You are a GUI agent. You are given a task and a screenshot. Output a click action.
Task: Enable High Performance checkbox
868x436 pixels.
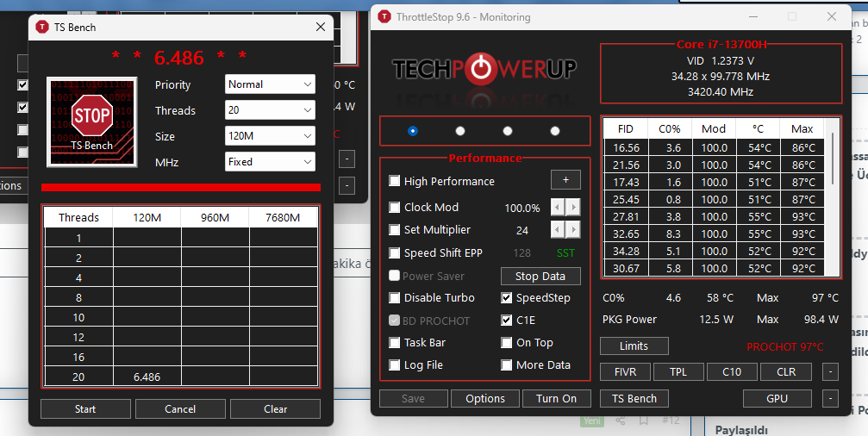[394, 181]
